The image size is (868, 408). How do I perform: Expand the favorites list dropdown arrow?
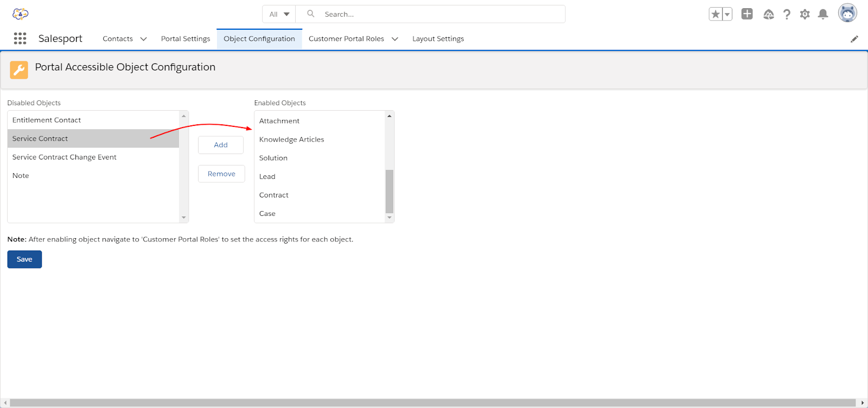tap(727, 15)
